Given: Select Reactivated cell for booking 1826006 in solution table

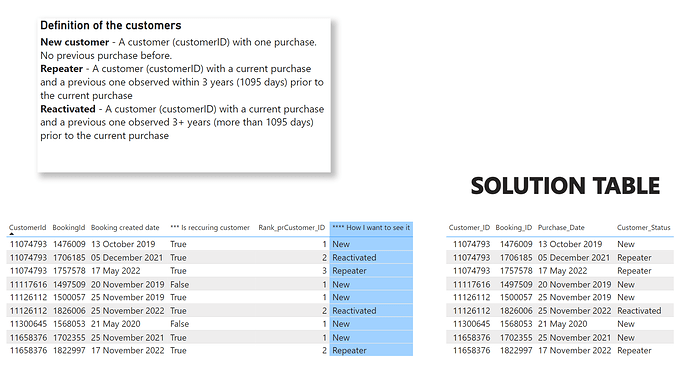Looking at the screenshot, I should coord(639,311).
